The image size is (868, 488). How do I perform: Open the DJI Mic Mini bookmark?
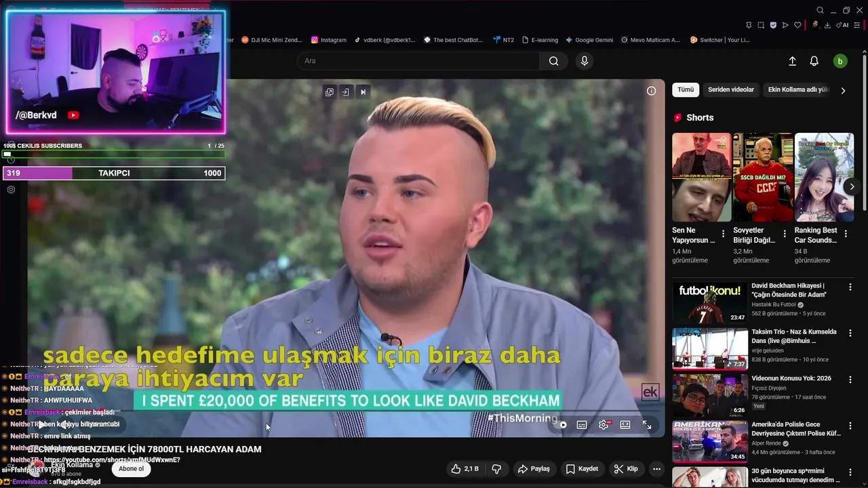tap(272, 40)
